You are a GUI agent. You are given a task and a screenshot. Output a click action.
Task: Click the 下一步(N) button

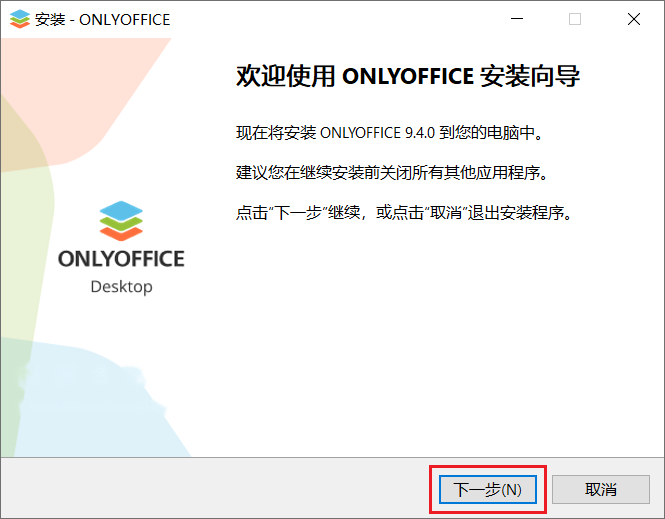coord(487,489)
